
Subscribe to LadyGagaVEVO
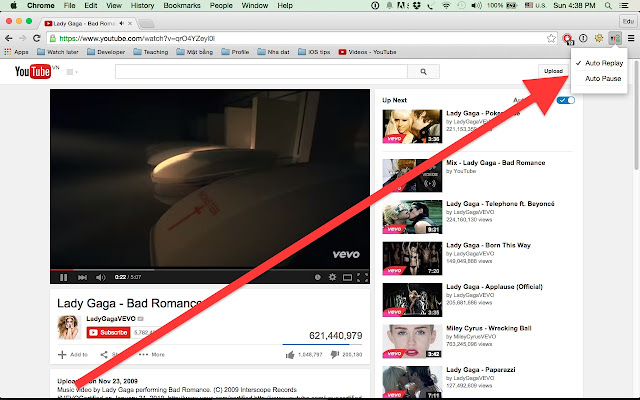pyautogui.click(x=109, y=333)
